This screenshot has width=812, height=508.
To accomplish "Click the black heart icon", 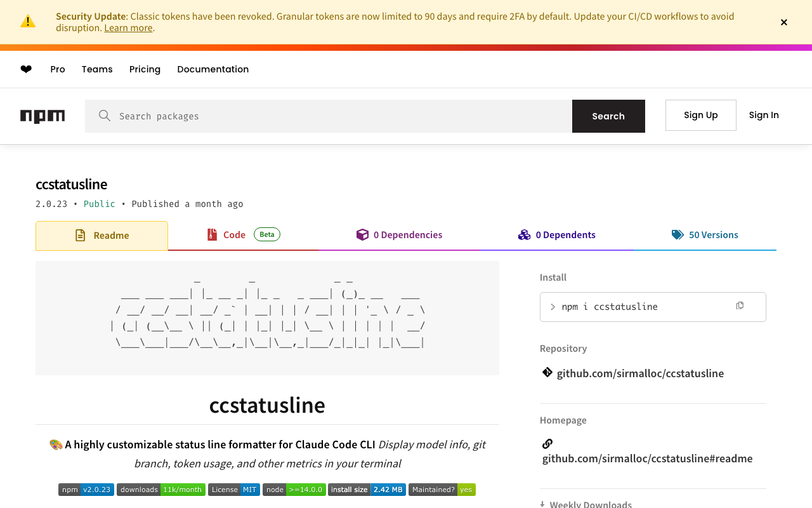I will (26, 69).
